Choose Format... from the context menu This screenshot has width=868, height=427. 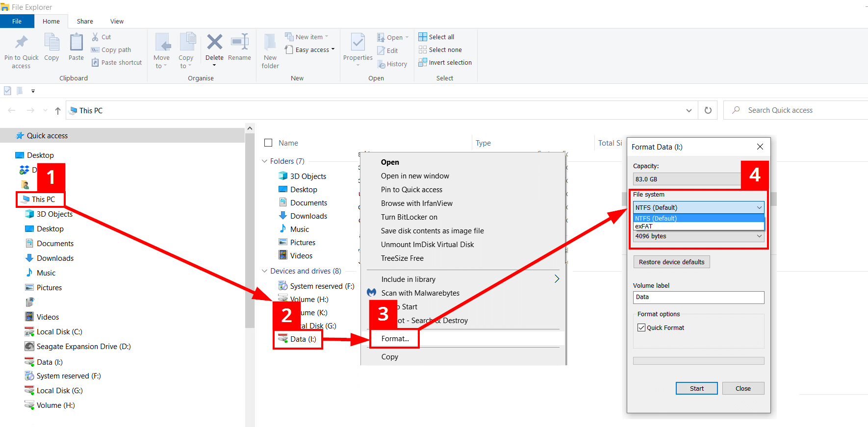pos(395,339)
